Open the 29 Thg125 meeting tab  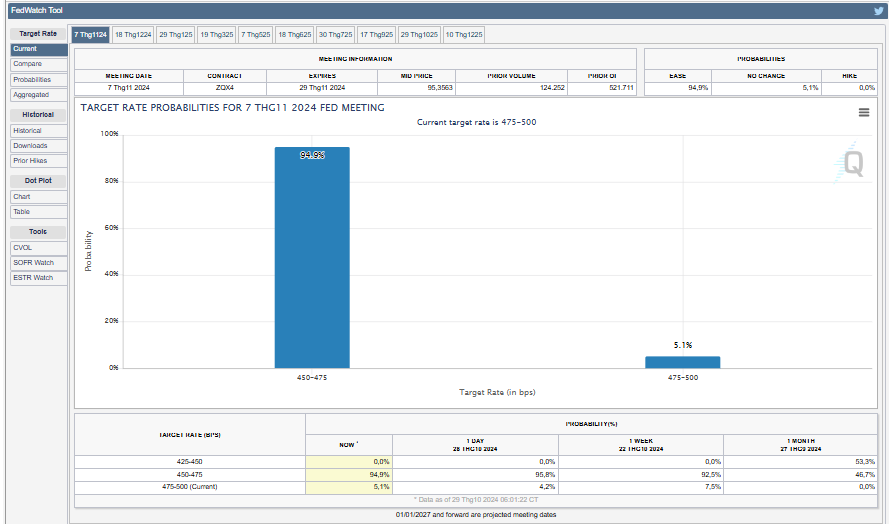176,34
